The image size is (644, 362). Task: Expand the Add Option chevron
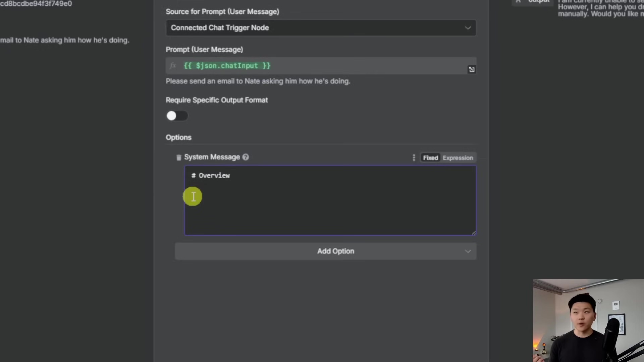(x=468, y=251)
